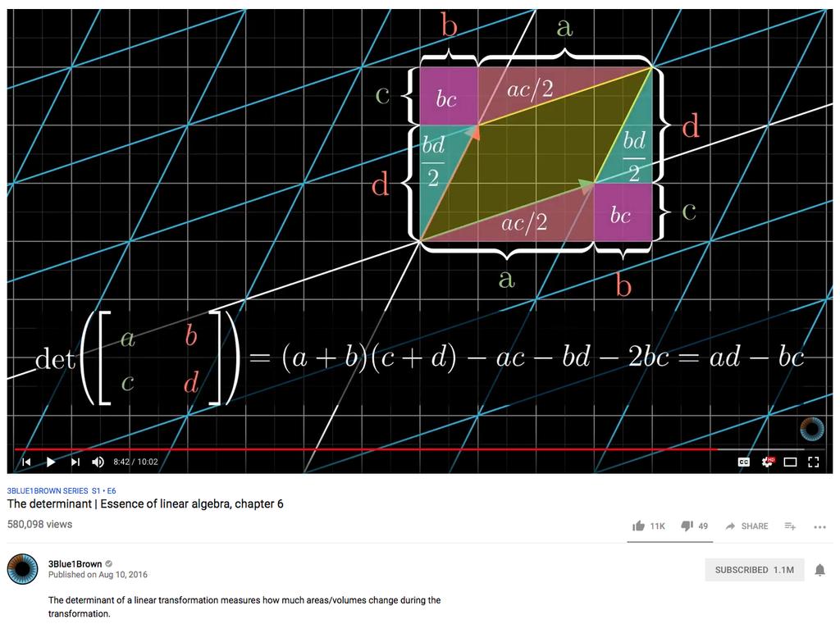This screenshot has width=840, height=624.
Task: Open the 3BLUE1BROWN SERIES link
Action: tap(62, 490)
